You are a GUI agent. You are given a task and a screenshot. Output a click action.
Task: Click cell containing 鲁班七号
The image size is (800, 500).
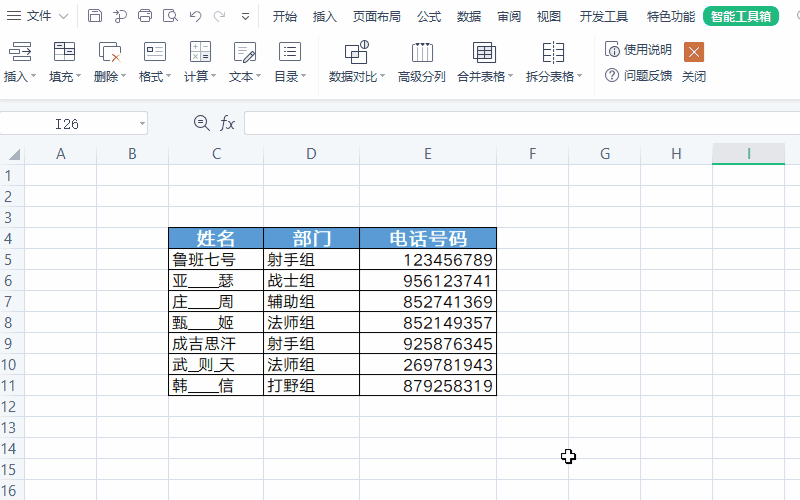(216, 259)
